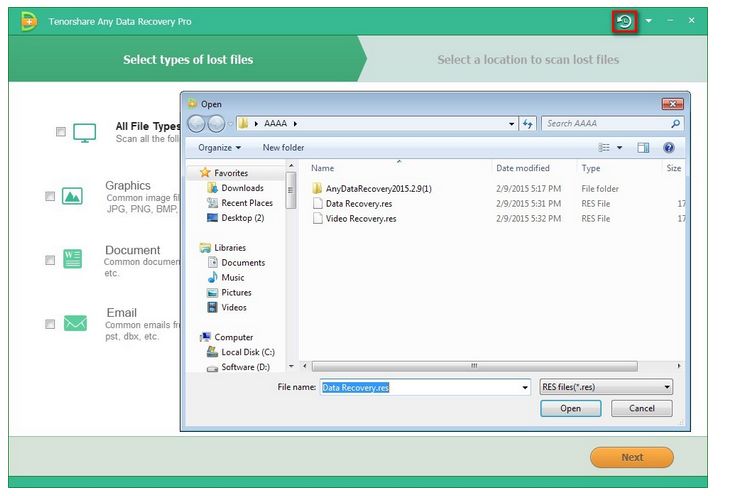This screenshot has width=730, height=496.
Task: Open Recent Places in navigation pane
Action: tap(240, 203)
